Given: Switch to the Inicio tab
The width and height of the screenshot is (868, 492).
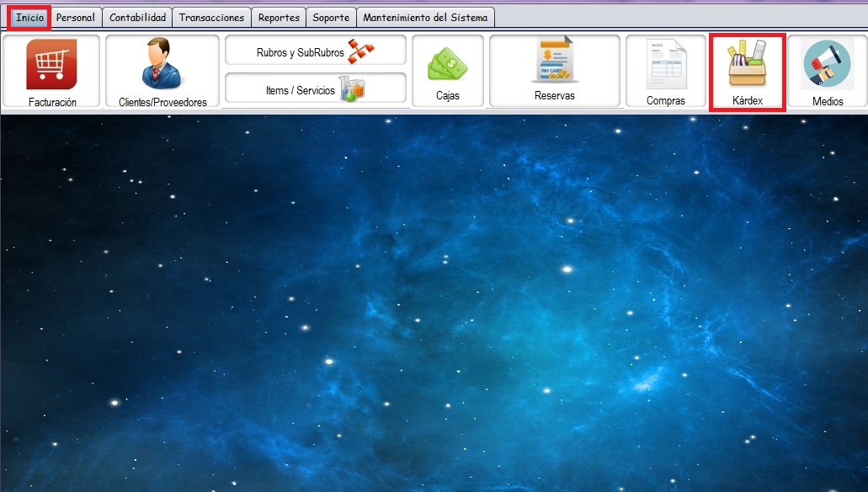Looking at the screenshot, I should coord(29,18).
